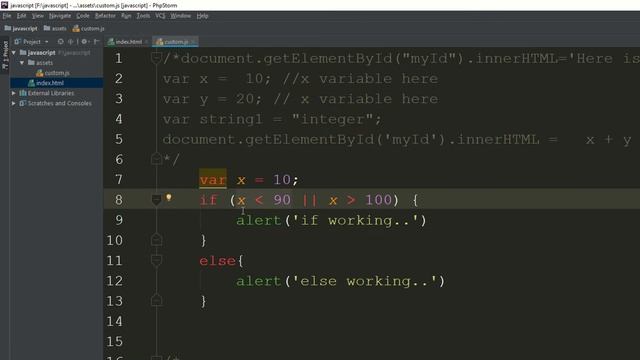Open the Edit menu

click(21, 16)
